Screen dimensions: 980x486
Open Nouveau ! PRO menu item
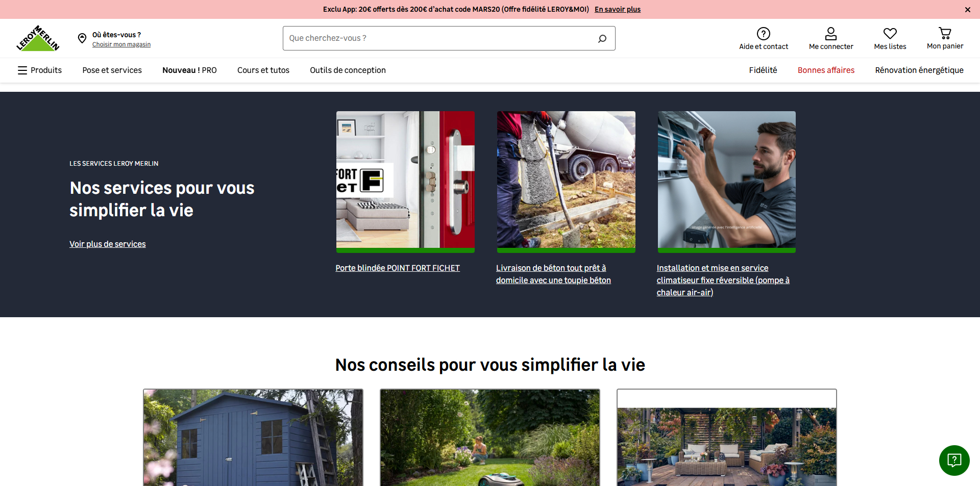pos(189,70)
